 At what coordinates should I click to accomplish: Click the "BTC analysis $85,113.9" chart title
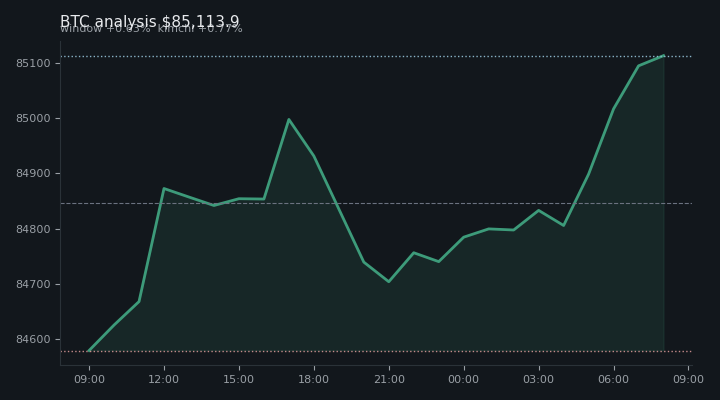click(150, 22)
